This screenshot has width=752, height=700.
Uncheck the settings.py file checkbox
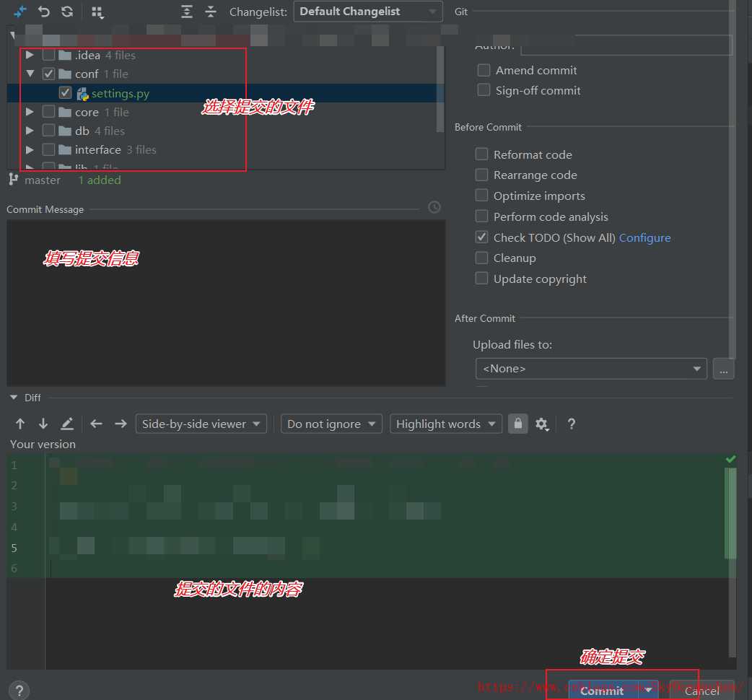tap(65, 93)
